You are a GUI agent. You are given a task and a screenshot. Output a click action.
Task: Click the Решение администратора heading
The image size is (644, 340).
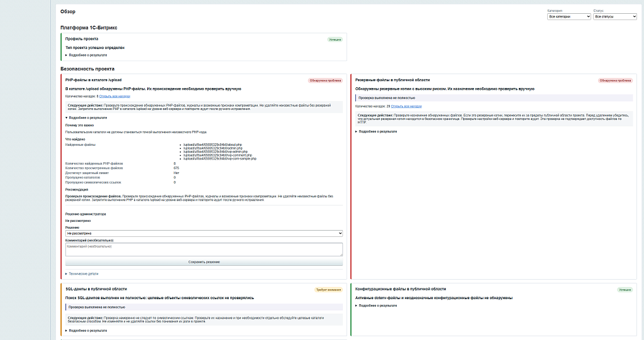[86, 214]
